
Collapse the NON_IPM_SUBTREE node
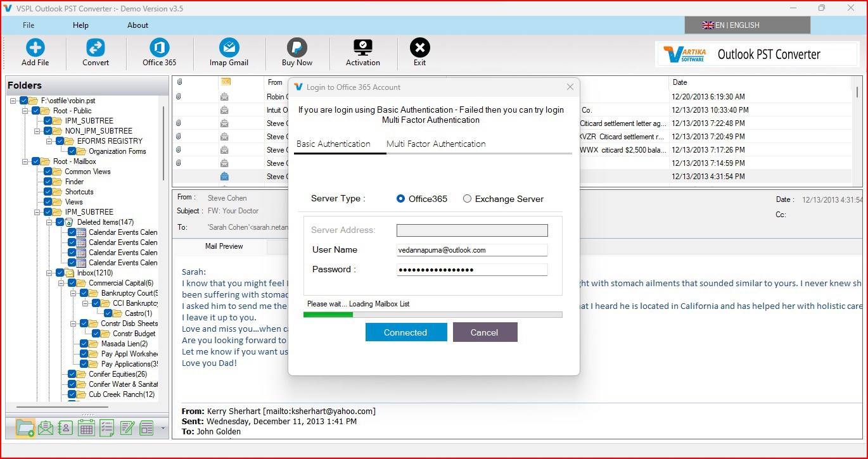point(38,131)
